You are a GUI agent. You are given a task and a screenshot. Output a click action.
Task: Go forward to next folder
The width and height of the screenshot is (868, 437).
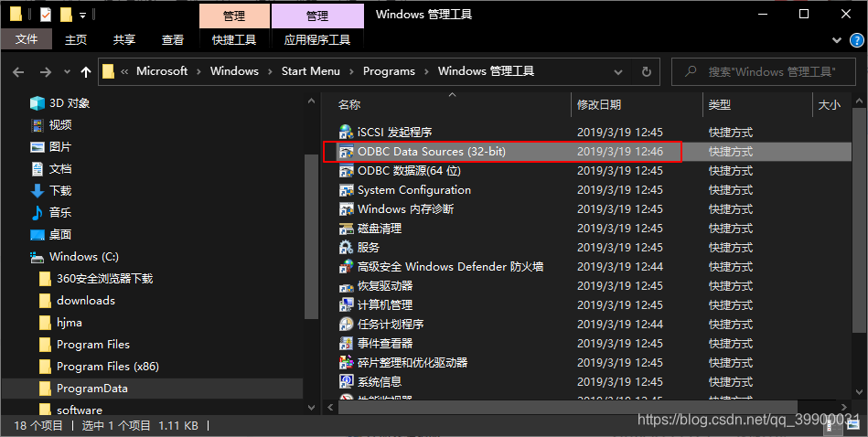[46, 72]
